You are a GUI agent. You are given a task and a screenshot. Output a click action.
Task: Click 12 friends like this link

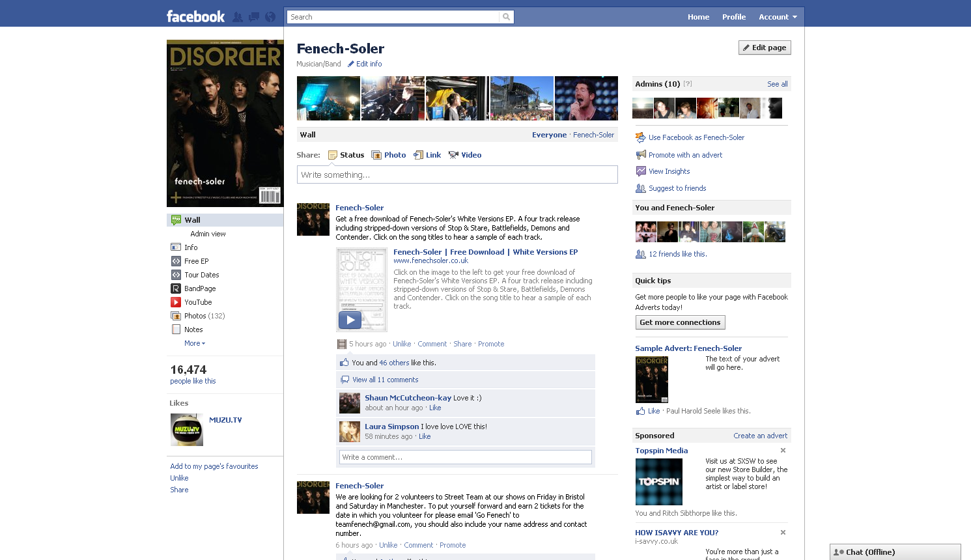click(677, 254)
